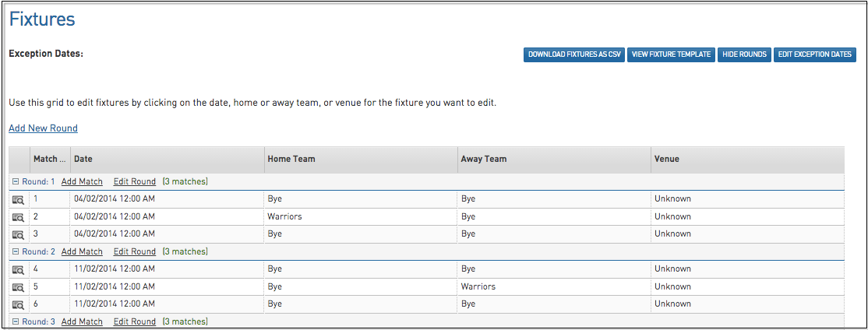Edit Unknown venue cell for match 1

[672, 198]
